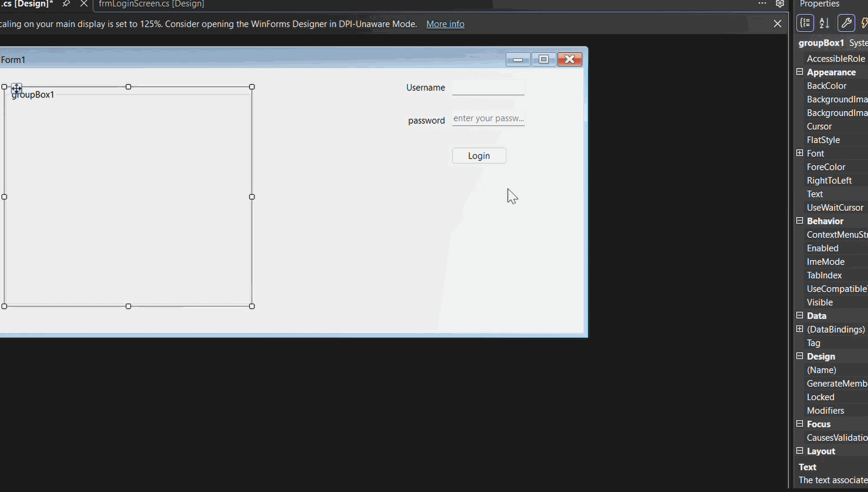The height and width of the screenshot is (492, 868).
Task: Open the More info link
Action: tap(445, 24)
